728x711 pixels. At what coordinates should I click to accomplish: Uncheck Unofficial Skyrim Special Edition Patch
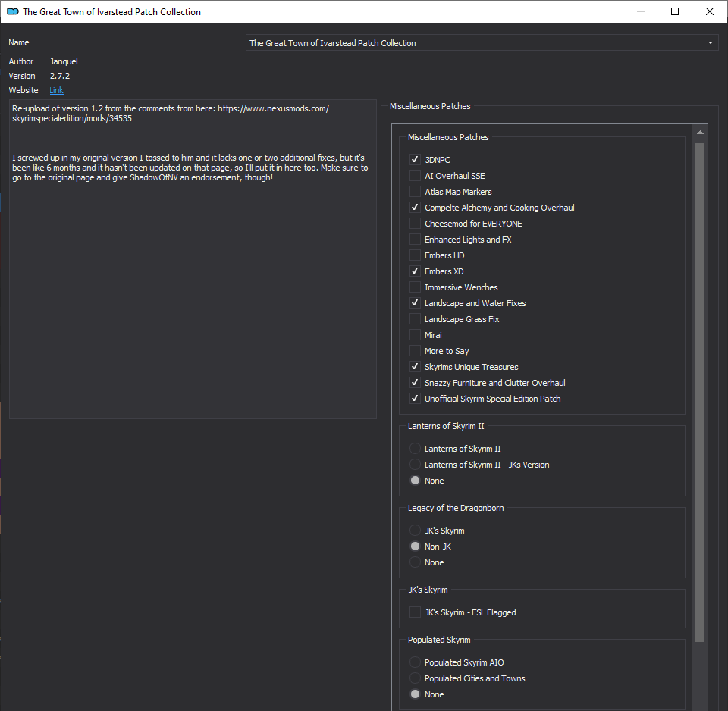[415, 399]
